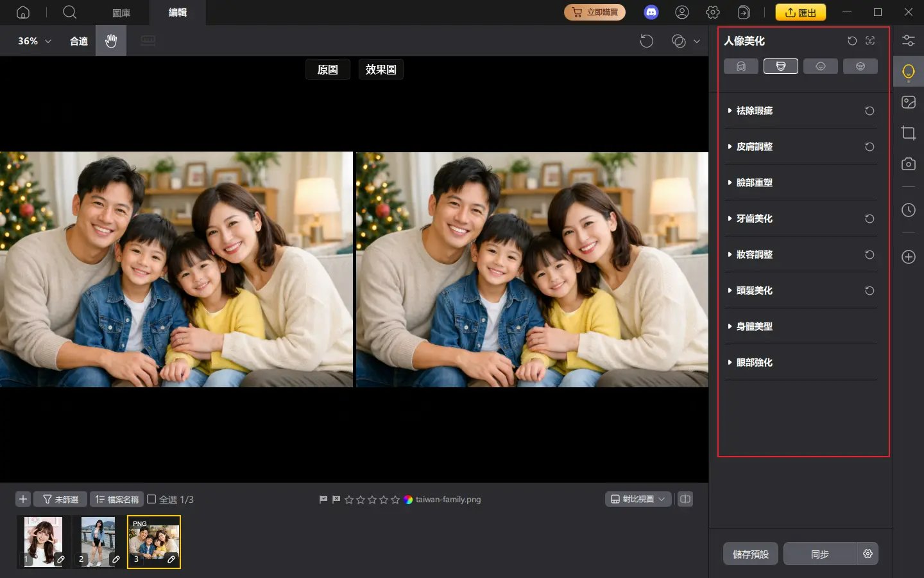Expand the 祛除瑕疵 section
This screenshot has height=578, width=924.
coord(755,110)
